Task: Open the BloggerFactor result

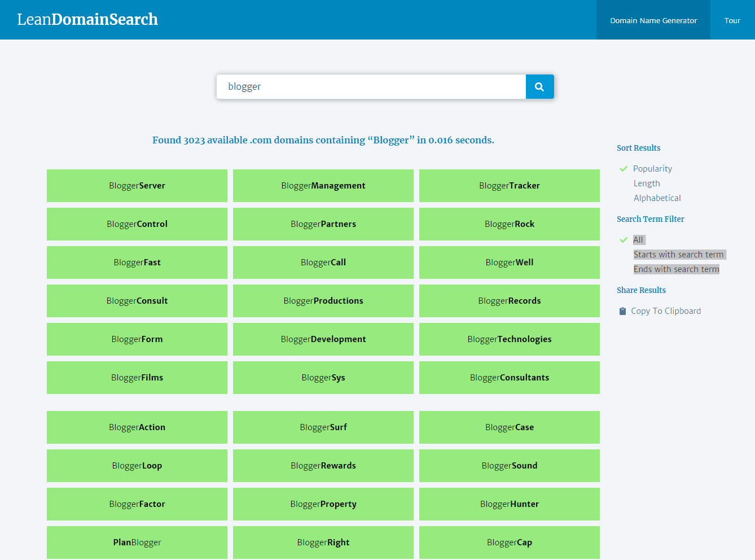Action: pyautogui.click(x=137, y=504)
